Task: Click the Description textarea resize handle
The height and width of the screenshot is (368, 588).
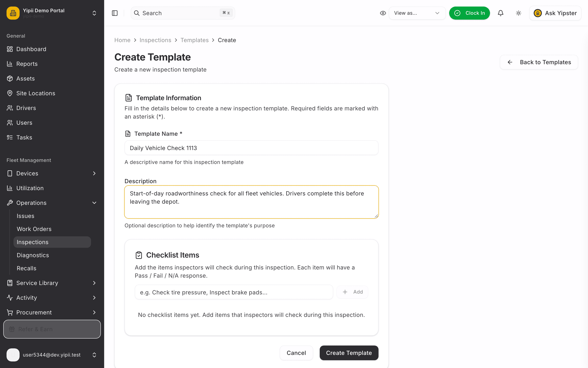Action: [x=376, y=216]
